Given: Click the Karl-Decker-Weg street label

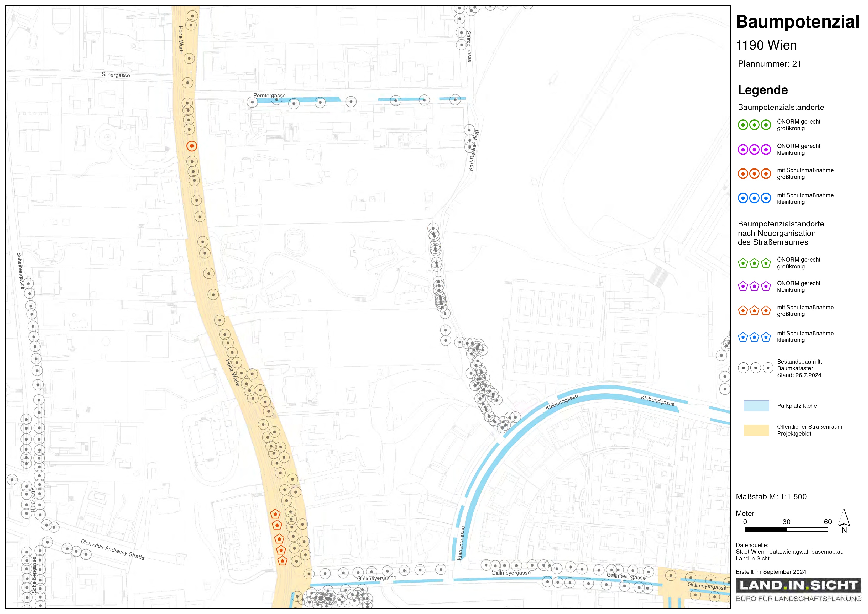Looking at the screenshot, I should click(474, 150).
